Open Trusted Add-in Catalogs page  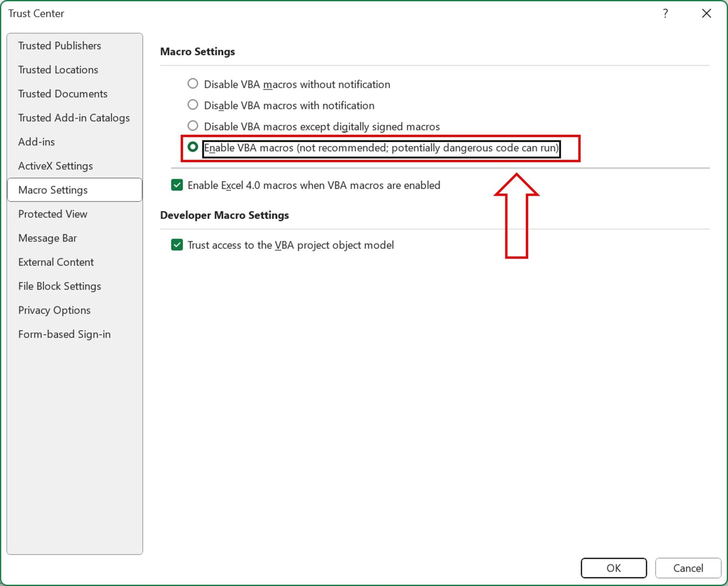click(74, 117)
